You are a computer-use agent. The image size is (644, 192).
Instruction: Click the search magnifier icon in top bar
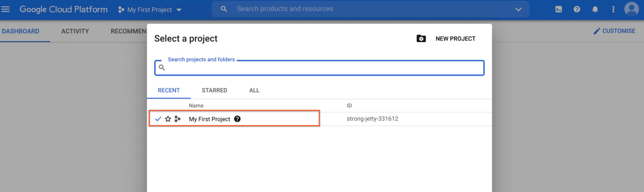click(x=224, y=9)
